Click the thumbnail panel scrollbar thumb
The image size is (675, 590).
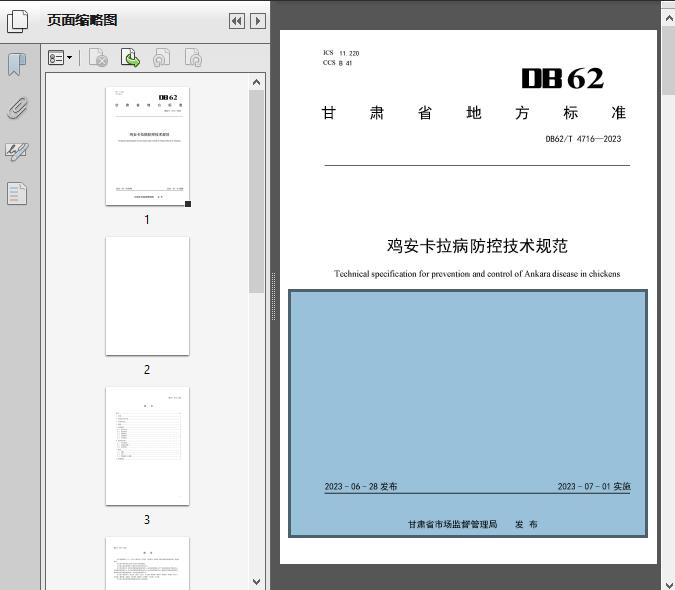(257, 190)
